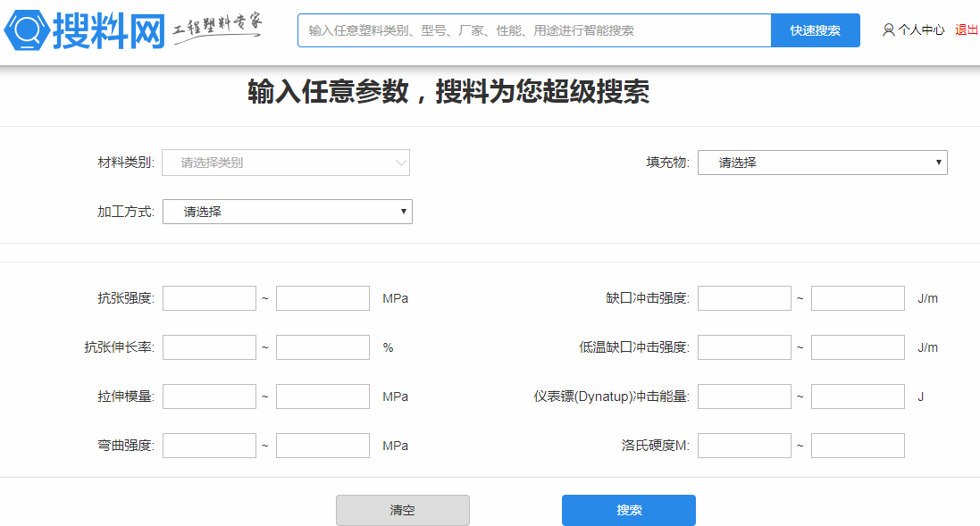Viewport: 980px width, 526px height.
Task: Click the 快速搜索 quick search button
Action: point(815,30)
